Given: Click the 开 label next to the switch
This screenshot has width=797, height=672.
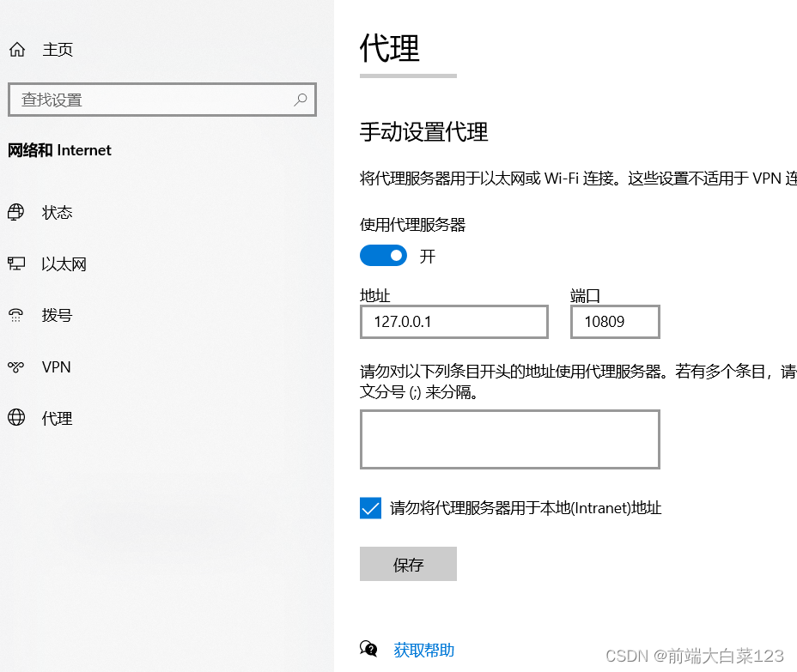Looking at the screenshot, I should click(428, 256).
